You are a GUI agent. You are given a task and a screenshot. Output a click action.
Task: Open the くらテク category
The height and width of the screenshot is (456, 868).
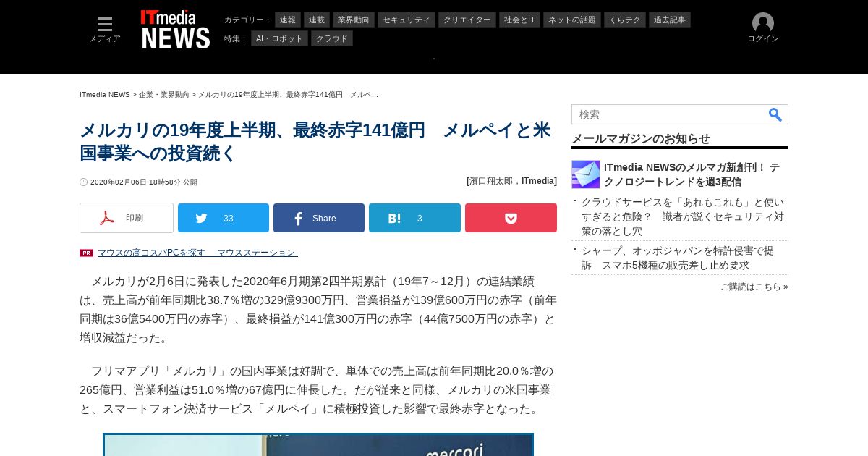(x=625, y=20)
